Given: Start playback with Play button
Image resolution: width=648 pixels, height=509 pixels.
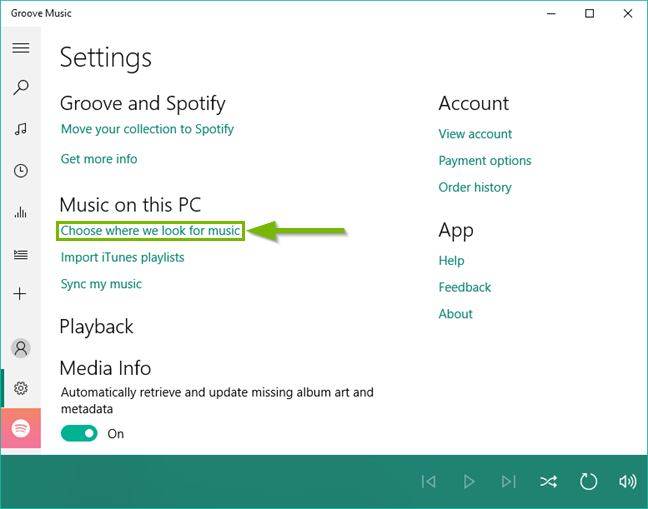Looking at the screenshot, I should point(469,481).
